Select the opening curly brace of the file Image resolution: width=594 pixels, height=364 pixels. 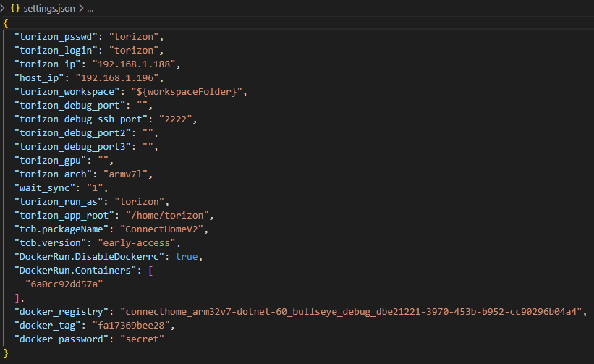pos(5,23)
